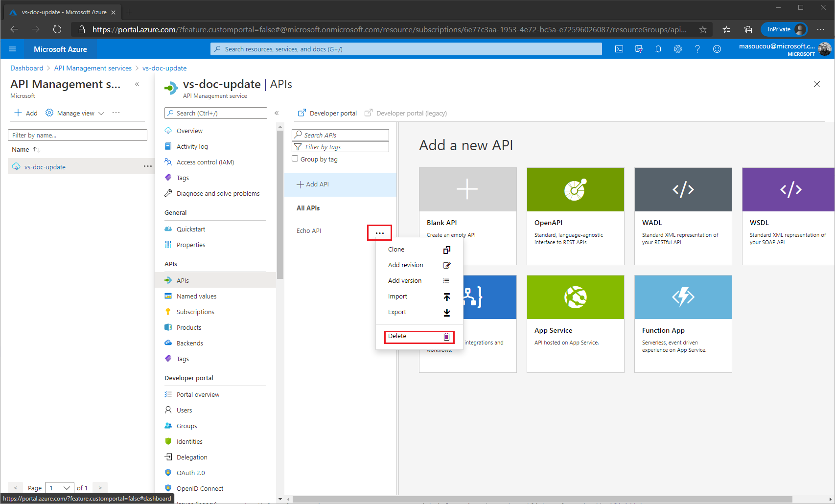Choose Add version from the context menu
835x504 pixels.
(x=419, y=281)
